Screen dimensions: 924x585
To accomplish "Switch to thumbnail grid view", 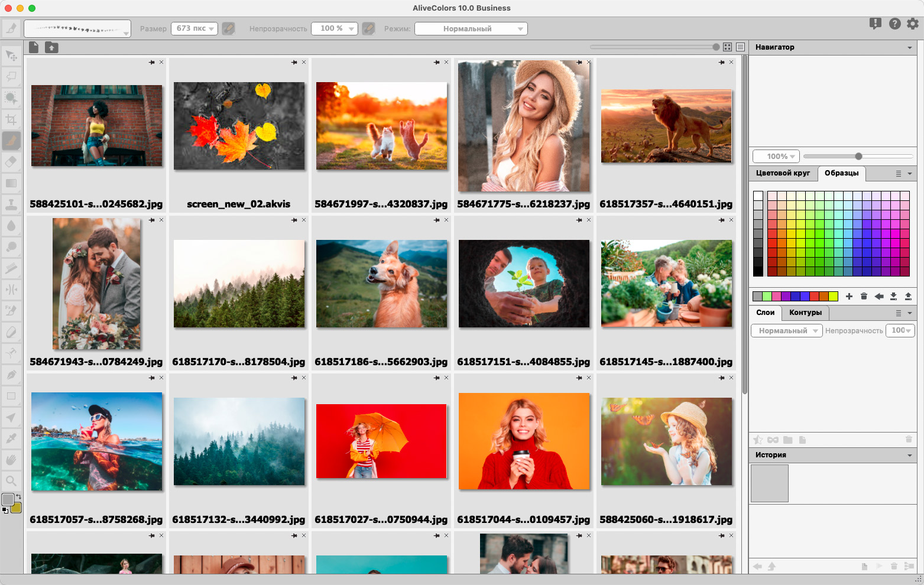I will [x=728, y=47].
